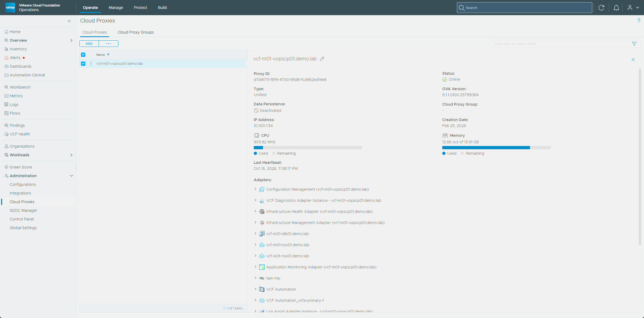Click the Application Monitoring Adapter icon
This screenshot has width=644, height=318.
(262, 267)
